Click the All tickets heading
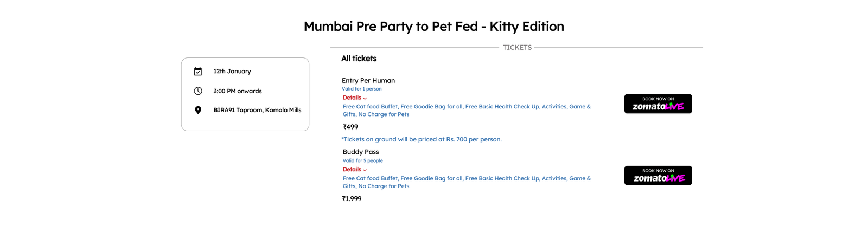The height and width of the screenshot is (226, 868). 359,59
